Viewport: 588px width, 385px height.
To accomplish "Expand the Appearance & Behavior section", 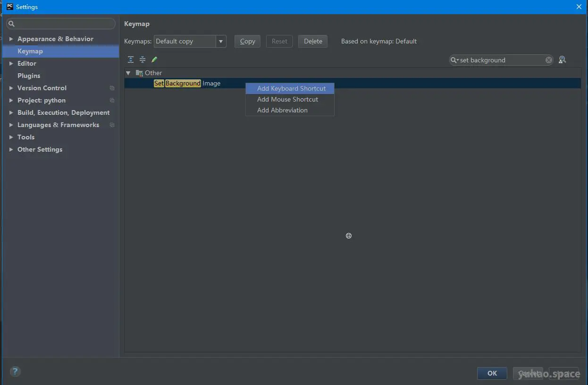I will (x=11, y=39).
